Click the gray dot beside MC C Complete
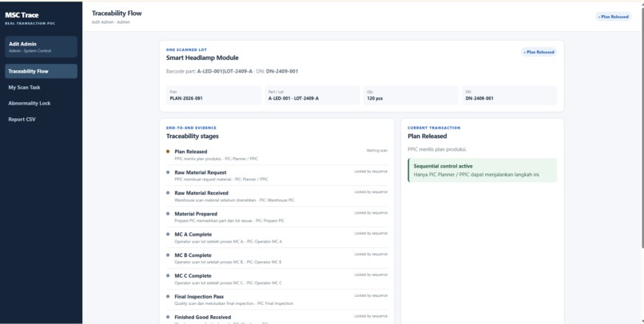Screen dimensions: 644x324 168,275
